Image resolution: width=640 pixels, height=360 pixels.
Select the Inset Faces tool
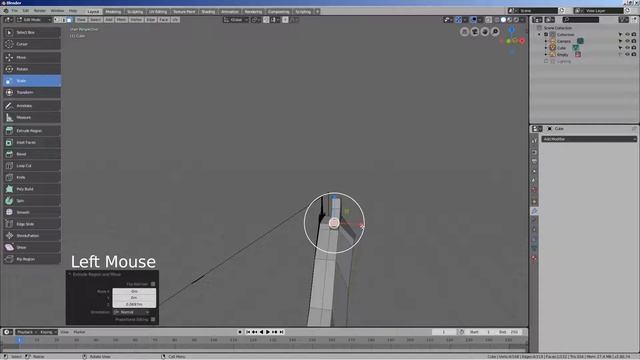32,142
